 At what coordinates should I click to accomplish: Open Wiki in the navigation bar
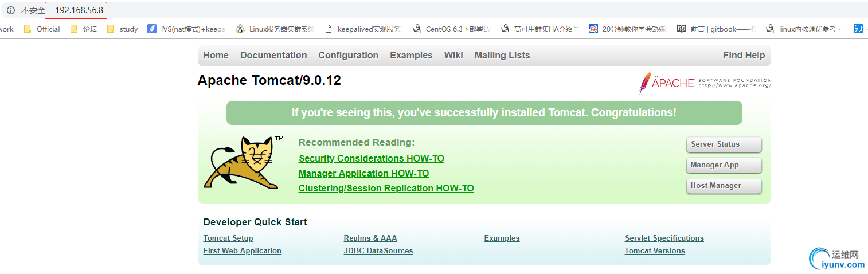point(453,56)
